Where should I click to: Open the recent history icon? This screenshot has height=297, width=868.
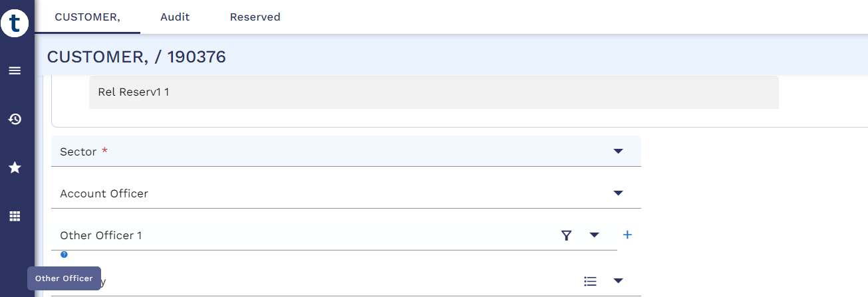tap(15, 120)
